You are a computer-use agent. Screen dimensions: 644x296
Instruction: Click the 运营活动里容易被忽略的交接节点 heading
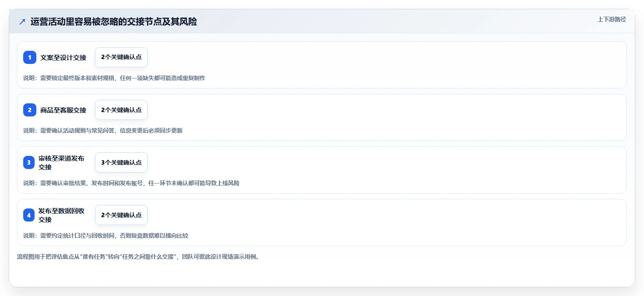(114, 22)
